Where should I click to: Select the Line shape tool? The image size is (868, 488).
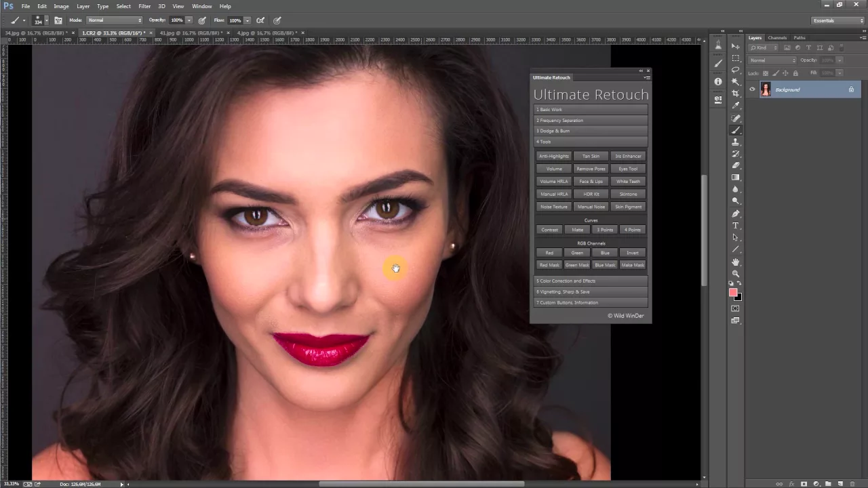[736, 249]
